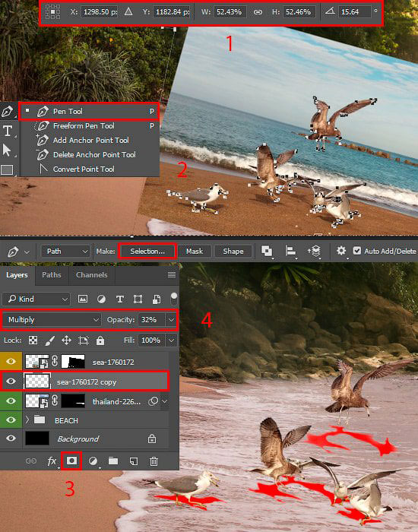Lock position move icon

(66, 340)
